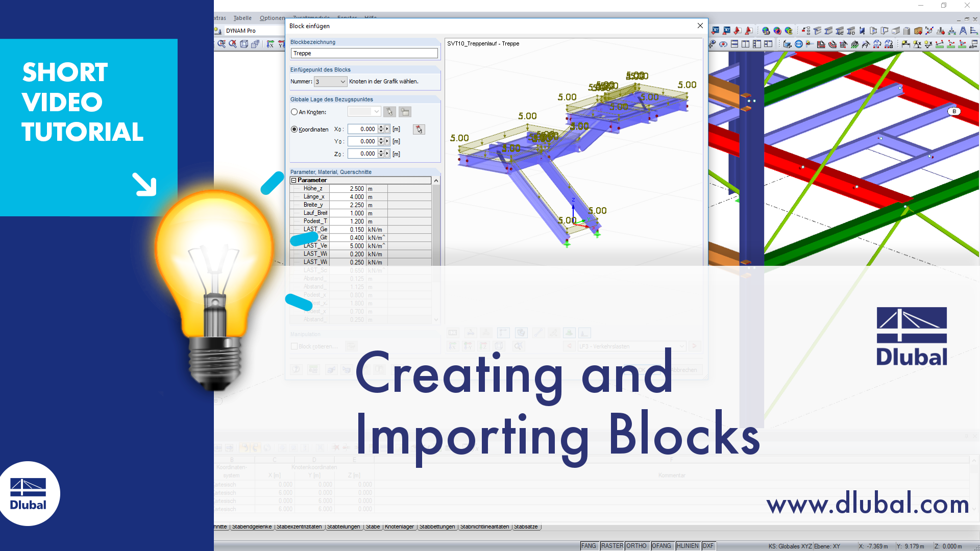This screenshot has height=551, width=980.
Task: Click the horizontal split window layout icon
Action: click(734, 44)
